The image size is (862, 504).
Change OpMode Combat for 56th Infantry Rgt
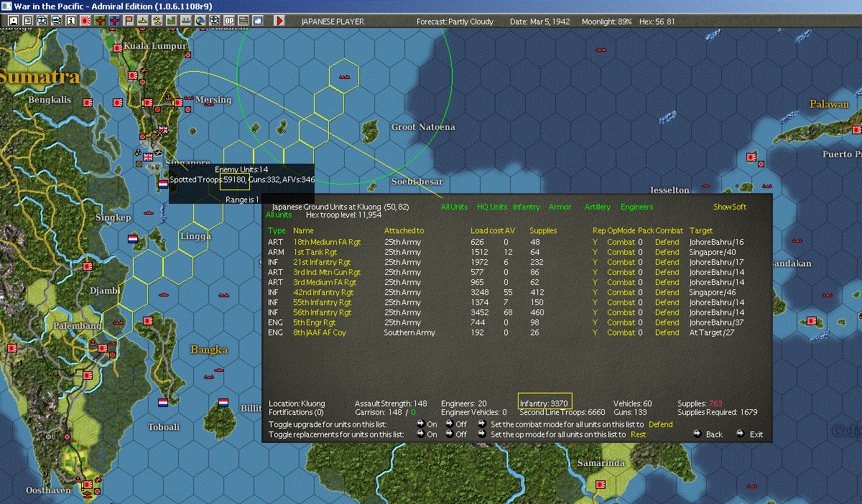coord(621,312)
